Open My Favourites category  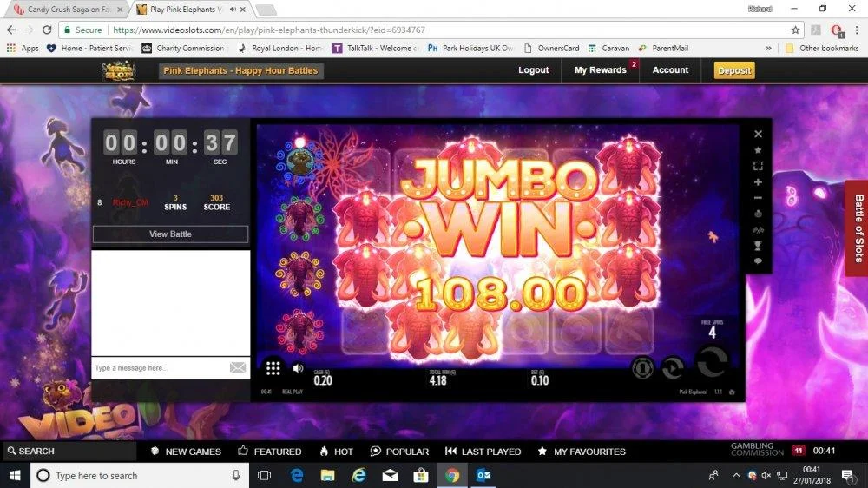click(x=582, y=452)
